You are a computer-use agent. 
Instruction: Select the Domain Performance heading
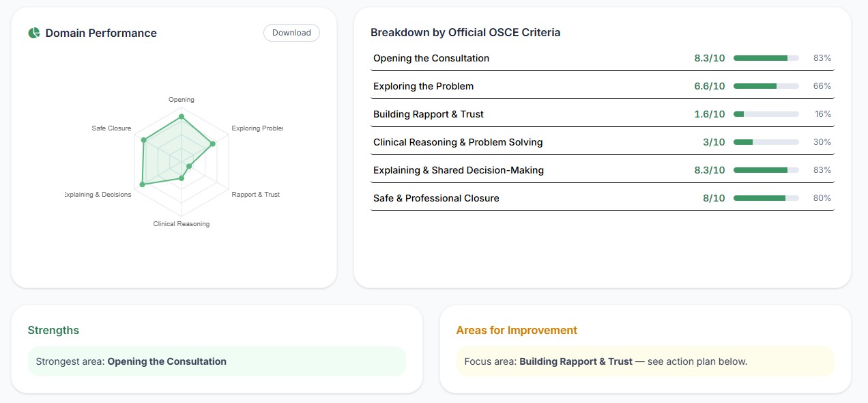(x=101, y=33)
